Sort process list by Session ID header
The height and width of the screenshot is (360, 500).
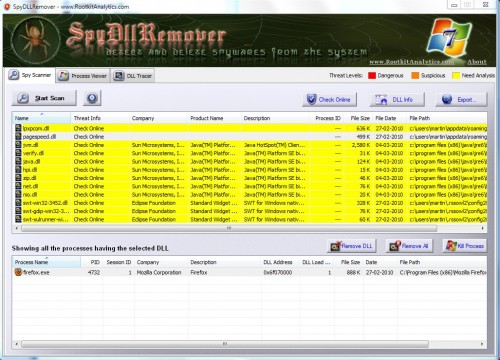coord(119,262)
